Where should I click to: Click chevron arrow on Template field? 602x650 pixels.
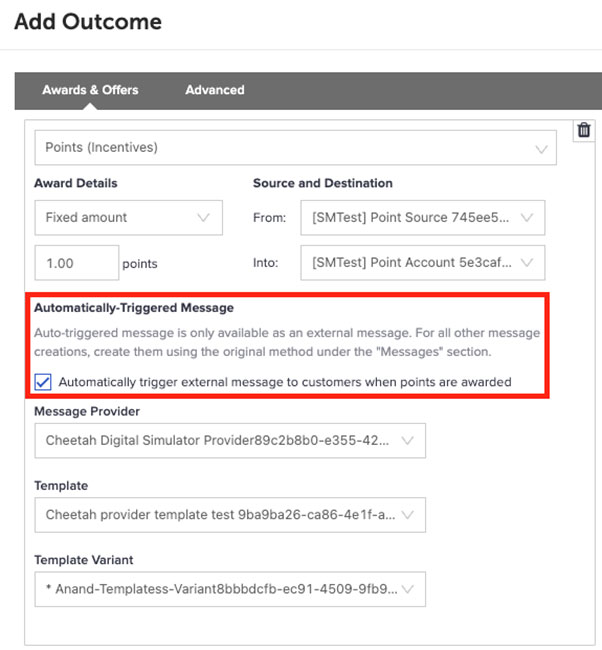[x=407, y=516]
